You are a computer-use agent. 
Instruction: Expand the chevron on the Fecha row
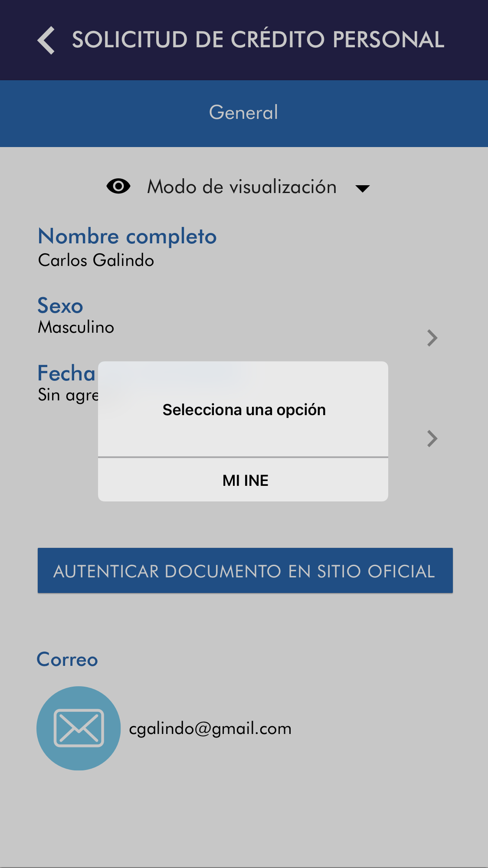pyautogui.click(x=432, y=439)
